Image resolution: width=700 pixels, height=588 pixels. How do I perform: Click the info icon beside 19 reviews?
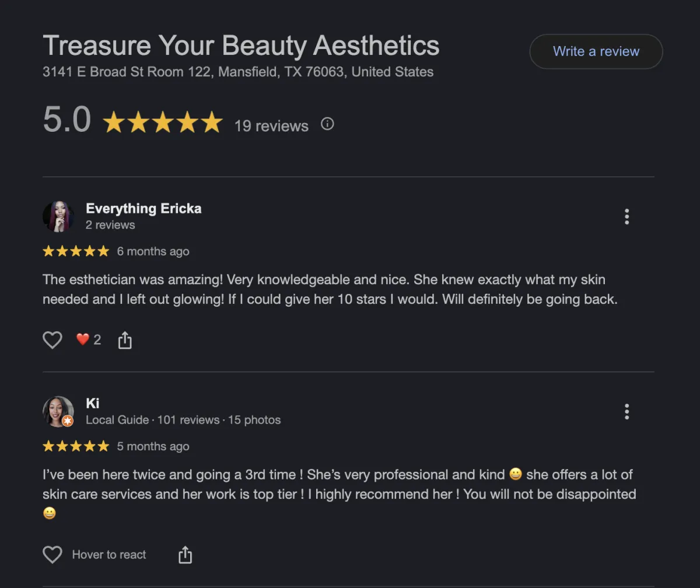click(x=327, y=124)
